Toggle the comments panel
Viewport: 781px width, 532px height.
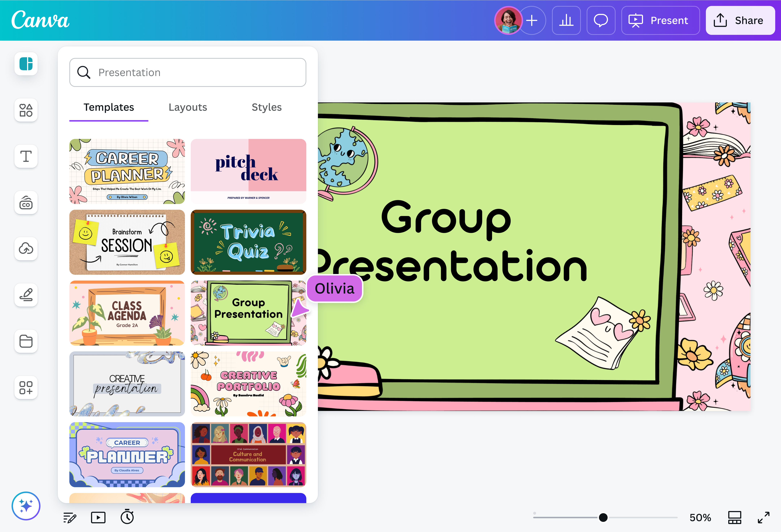click(601, 20)
